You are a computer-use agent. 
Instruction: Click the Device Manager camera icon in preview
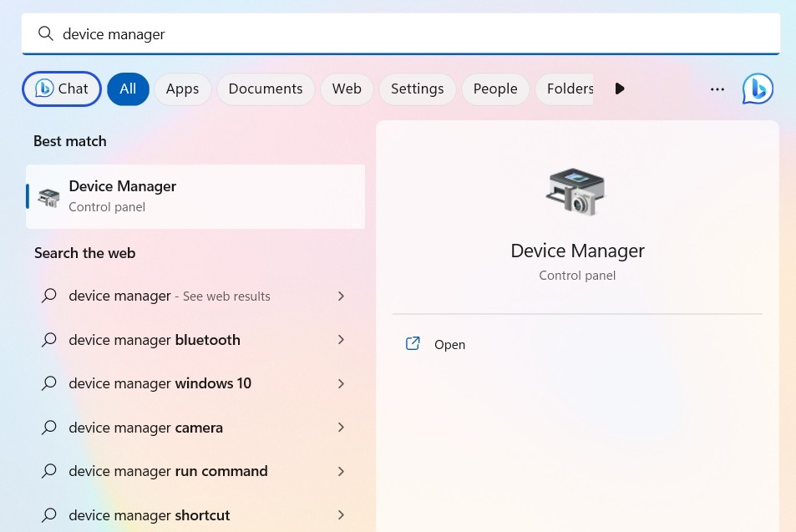pos(576,192)
